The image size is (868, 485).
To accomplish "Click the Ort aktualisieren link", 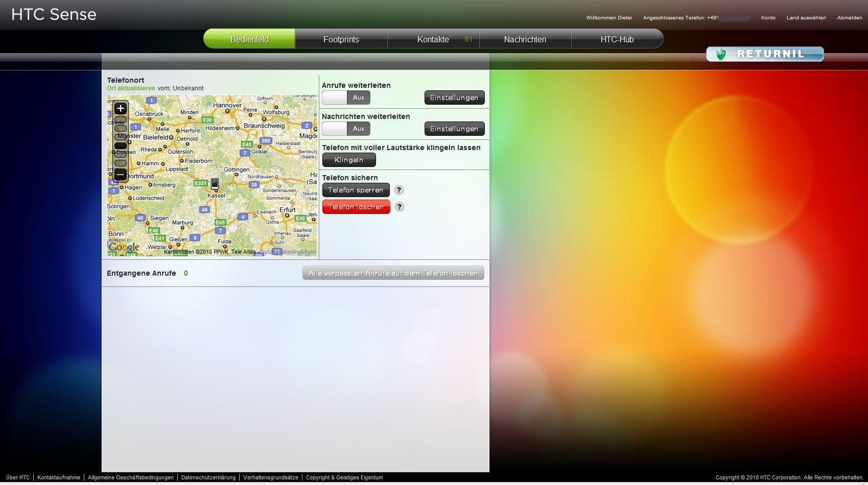I will 131,88.
